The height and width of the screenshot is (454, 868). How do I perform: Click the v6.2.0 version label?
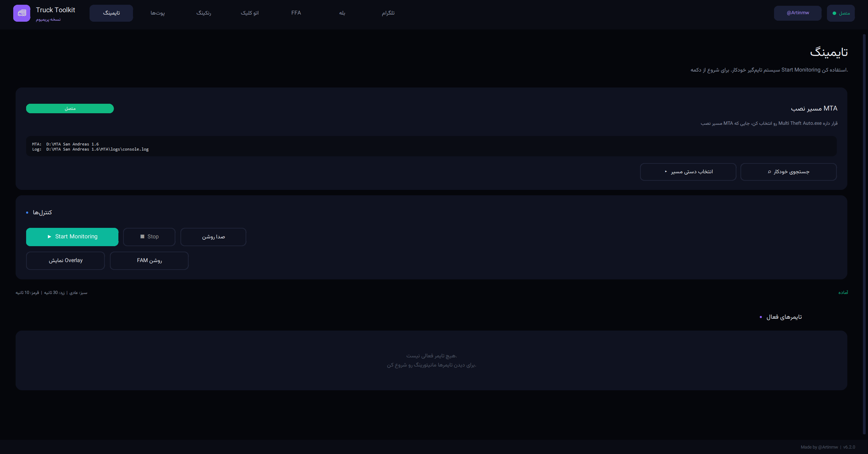coord(849,447)
